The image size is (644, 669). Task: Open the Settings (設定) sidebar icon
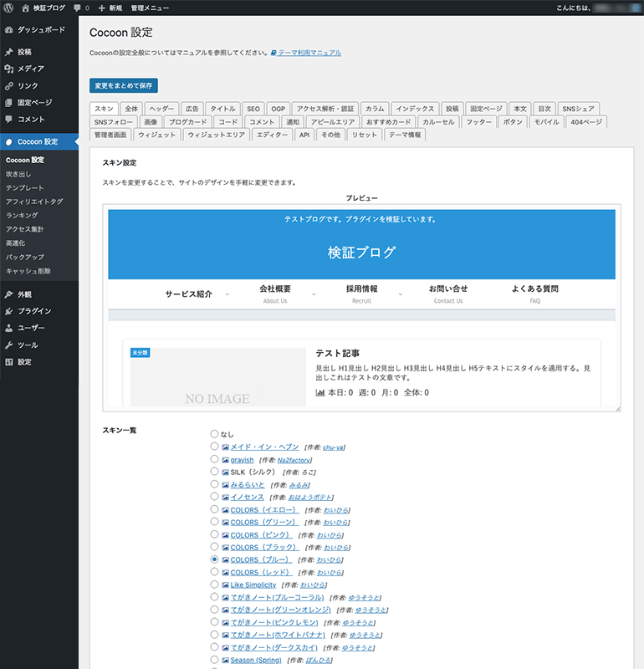point(8,362)
